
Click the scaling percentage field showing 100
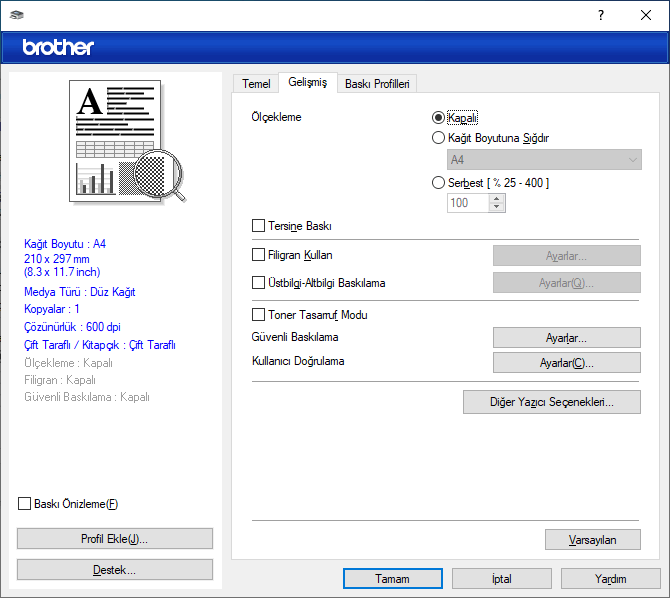(x=468, y=203)
